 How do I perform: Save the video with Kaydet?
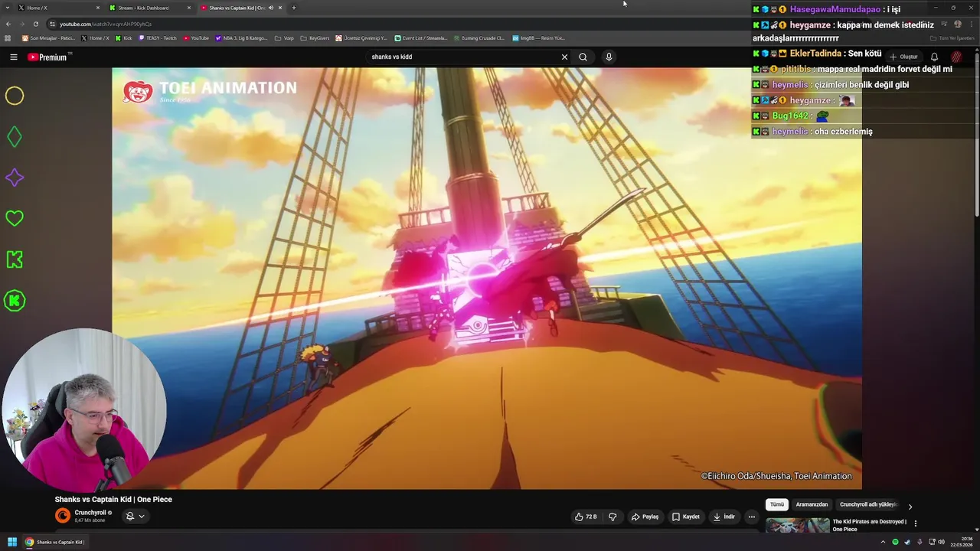[686, 517]
